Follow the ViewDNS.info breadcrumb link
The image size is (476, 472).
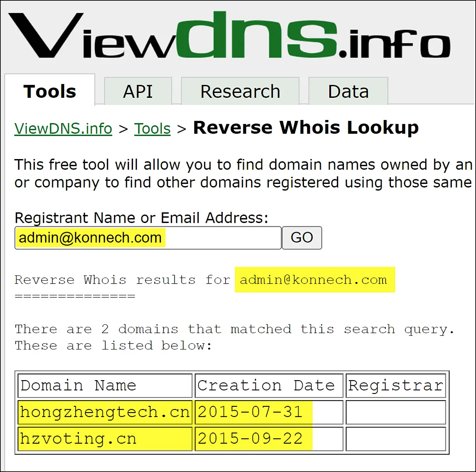[x=63, y=128]
